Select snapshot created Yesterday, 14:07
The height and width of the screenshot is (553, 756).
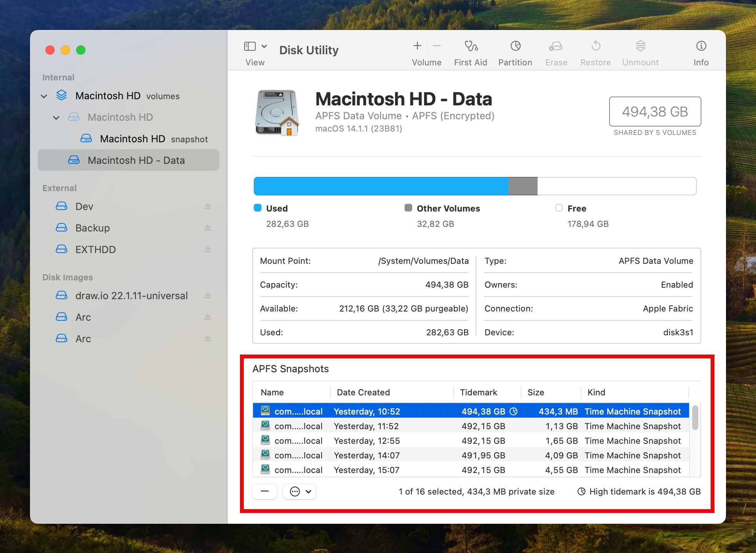click(471, 455)
